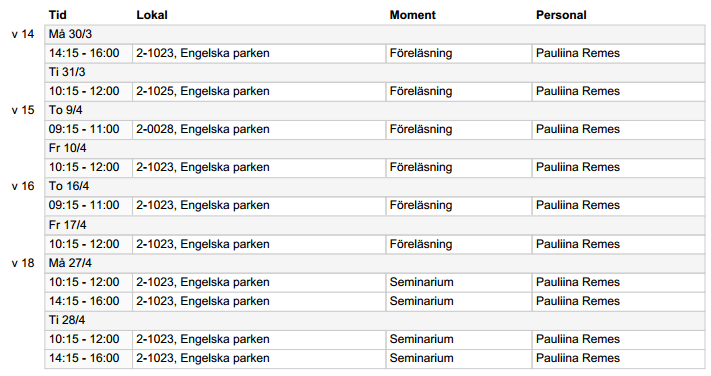711x376 pixels.
Task: Click the Moment column header
Action: click(412, 15)
